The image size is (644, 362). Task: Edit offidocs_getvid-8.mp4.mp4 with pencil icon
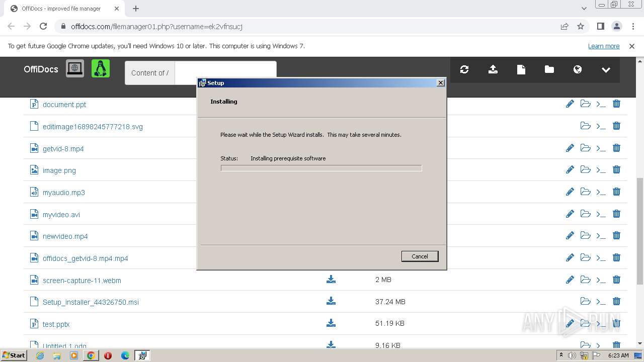tap(570, 257)
